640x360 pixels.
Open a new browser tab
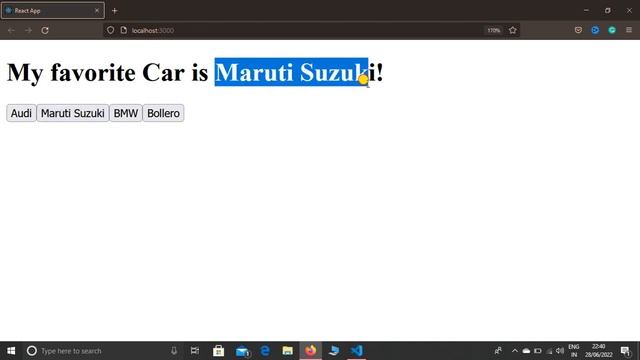(x=115, y=11)
